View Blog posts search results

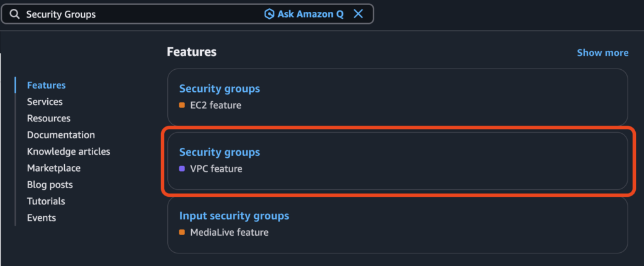50,185
